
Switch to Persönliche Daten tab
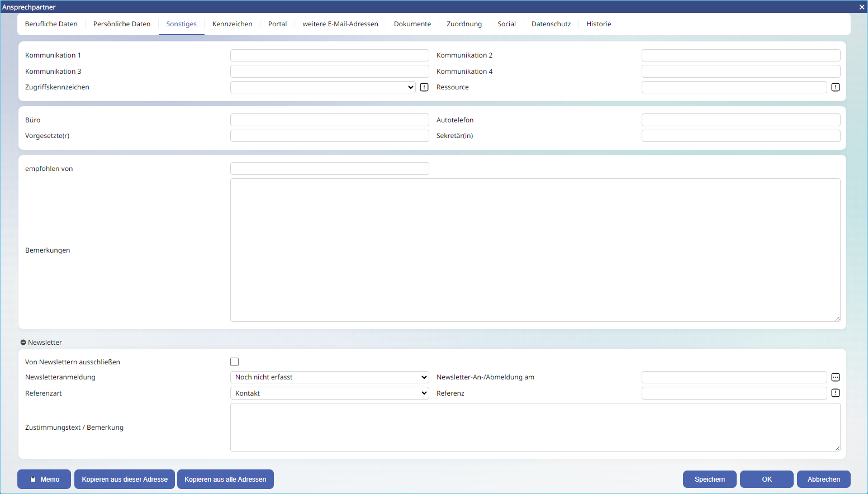(x=122, y=24)
